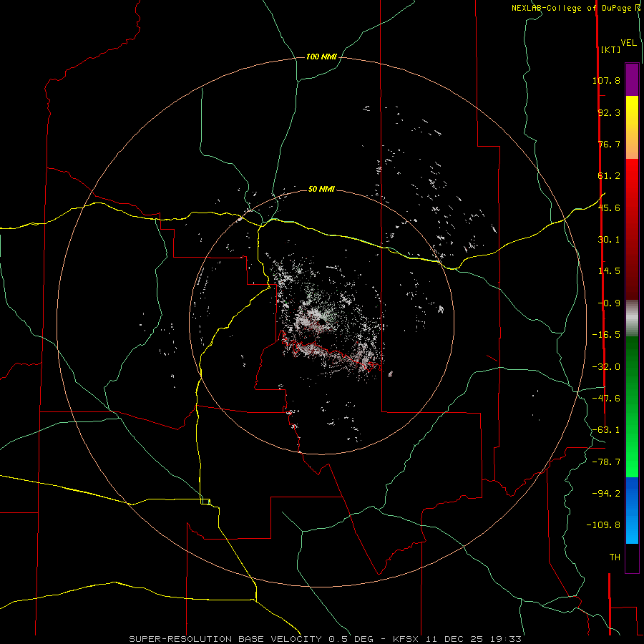Select the 76.7 velocity scale value
Viewport: 644px width, 644px height.
click(x=609, y=144)
